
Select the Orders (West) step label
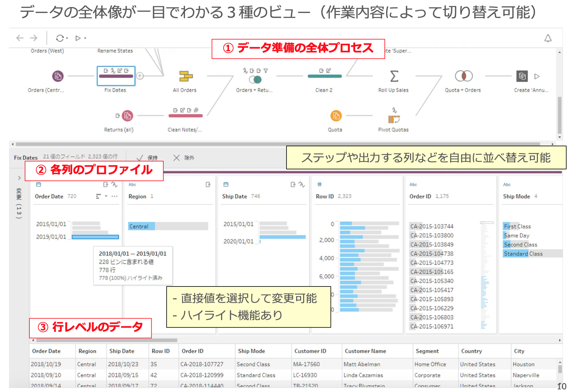tap(47, 51)
